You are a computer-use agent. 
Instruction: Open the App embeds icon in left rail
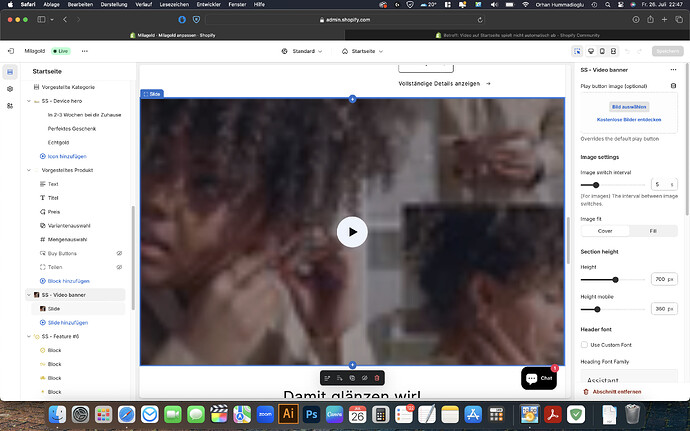[10, 106]
